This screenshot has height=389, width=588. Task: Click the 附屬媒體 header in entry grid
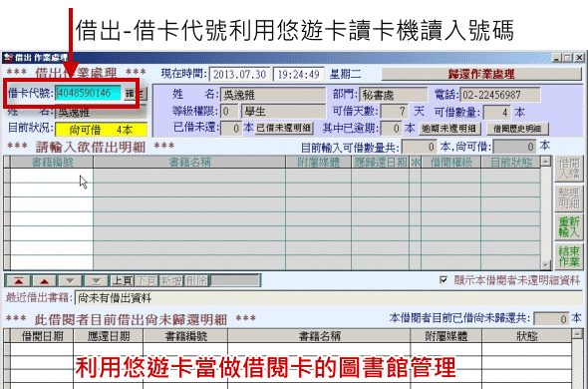(x=318, y=163)
